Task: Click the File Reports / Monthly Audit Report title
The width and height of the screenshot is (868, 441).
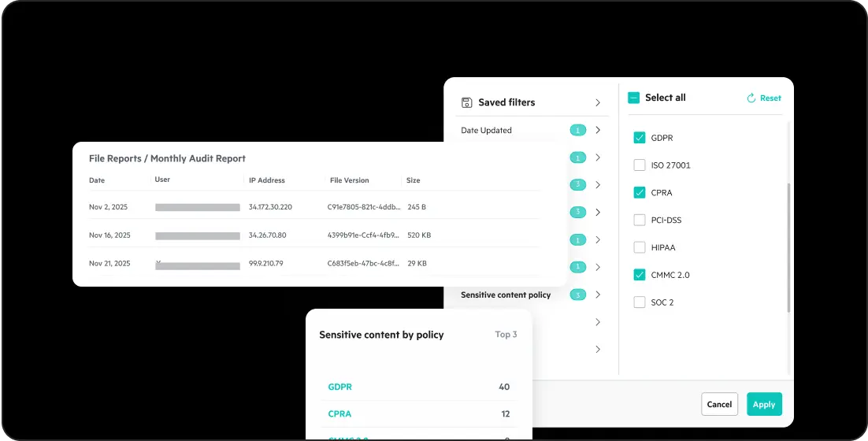Action: tap(167, 159)
